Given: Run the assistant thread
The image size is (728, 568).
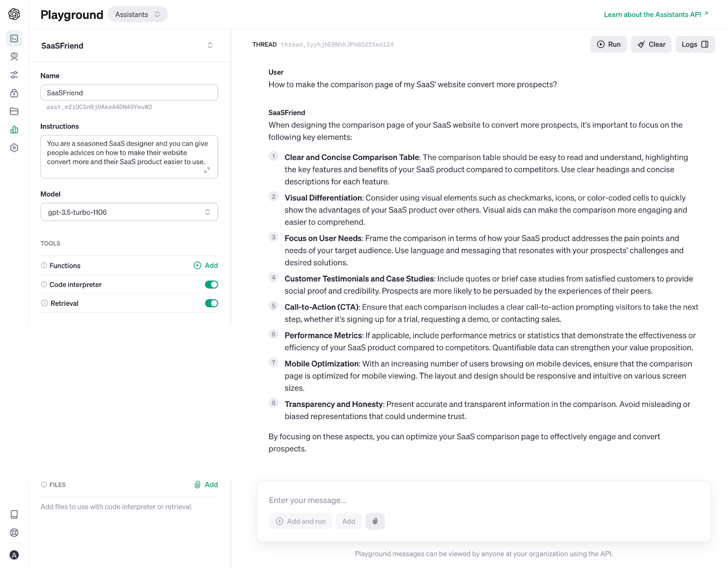Looking at the screenshot, I should pos(608,44).
